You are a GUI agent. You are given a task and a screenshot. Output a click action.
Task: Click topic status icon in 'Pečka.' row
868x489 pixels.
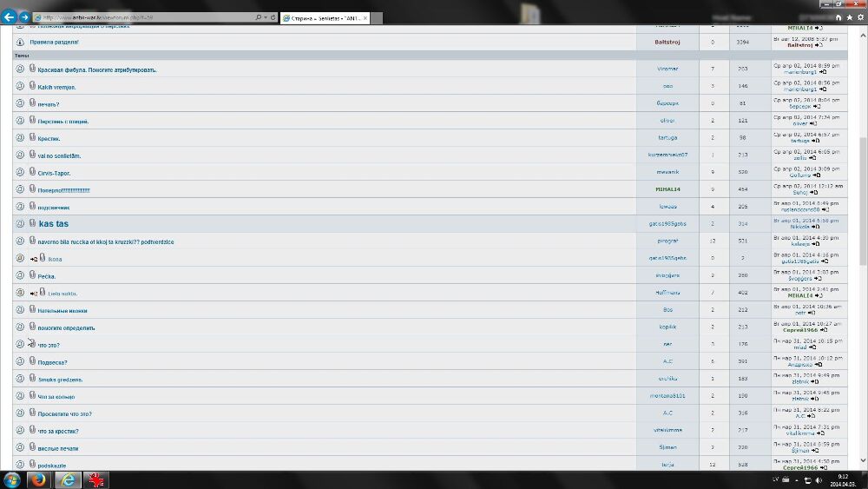(20, 275)
